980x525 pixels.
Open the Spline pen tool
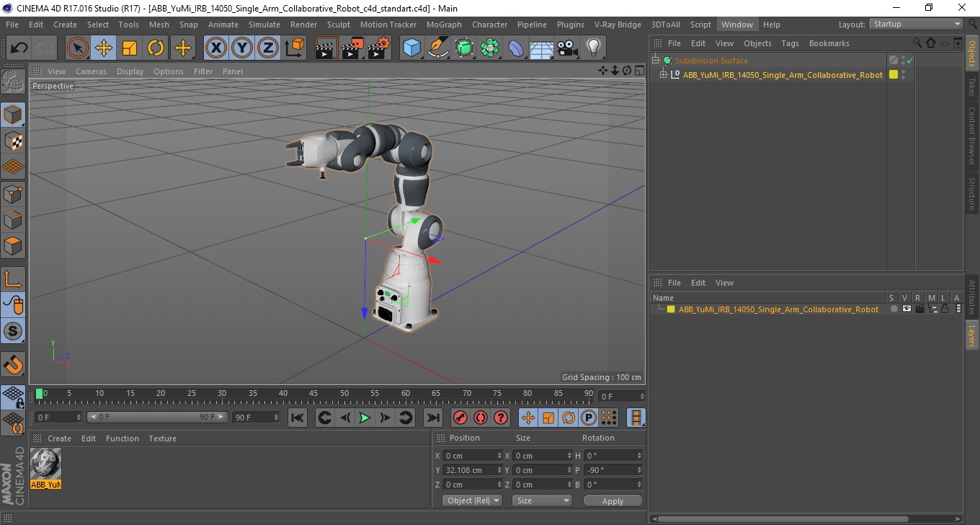pos(438,48)
